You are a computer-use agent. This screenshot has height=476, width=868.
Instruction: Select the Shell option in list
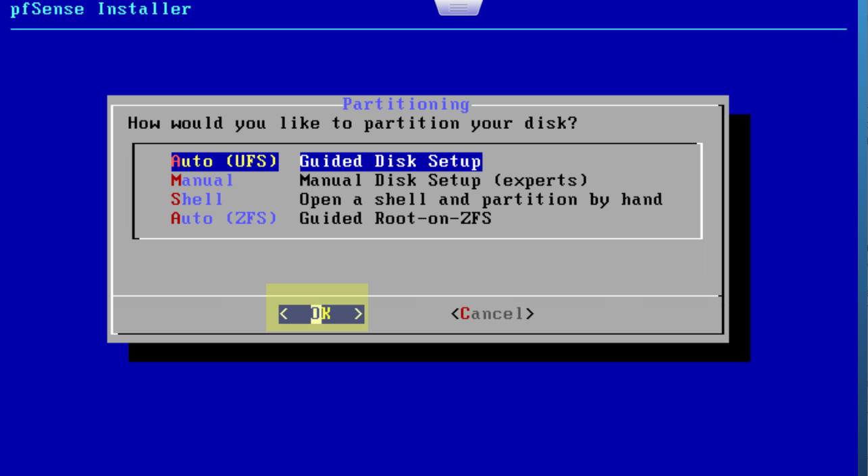[x=197, y=199]
